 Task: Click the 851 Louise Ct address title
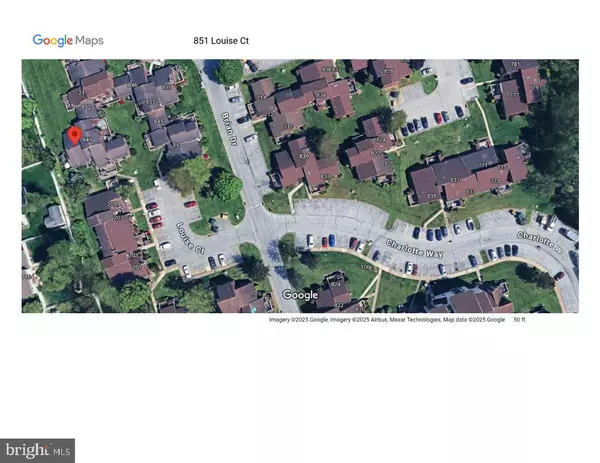point(221,41)
